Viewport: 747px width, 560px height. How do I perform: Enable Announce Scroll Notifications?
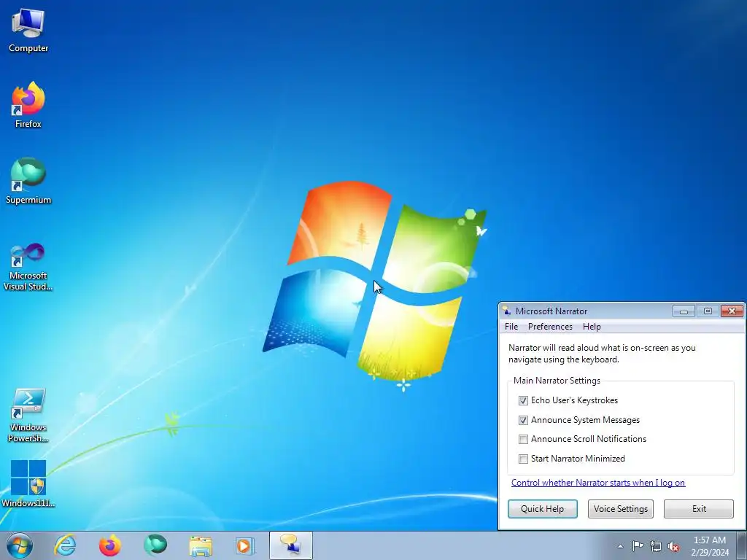pyautogui.click(x=523, y=439)
